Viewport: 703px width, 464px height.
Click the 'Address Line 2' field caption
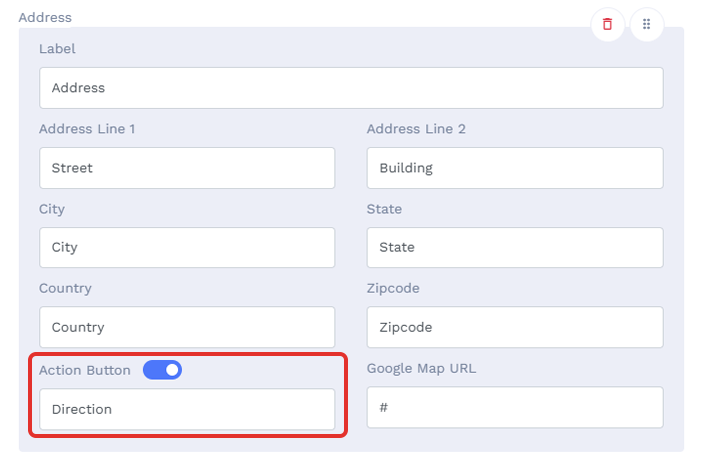(x=416, y=129)
